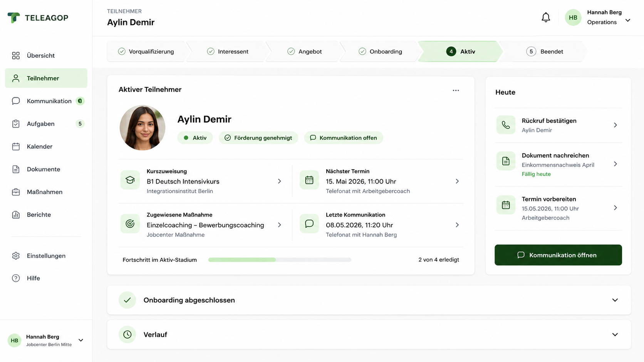644x362 pixels.
Task: Click the Teilnehmer person icon
Action: pyautogui.click(x=16, y=78)
